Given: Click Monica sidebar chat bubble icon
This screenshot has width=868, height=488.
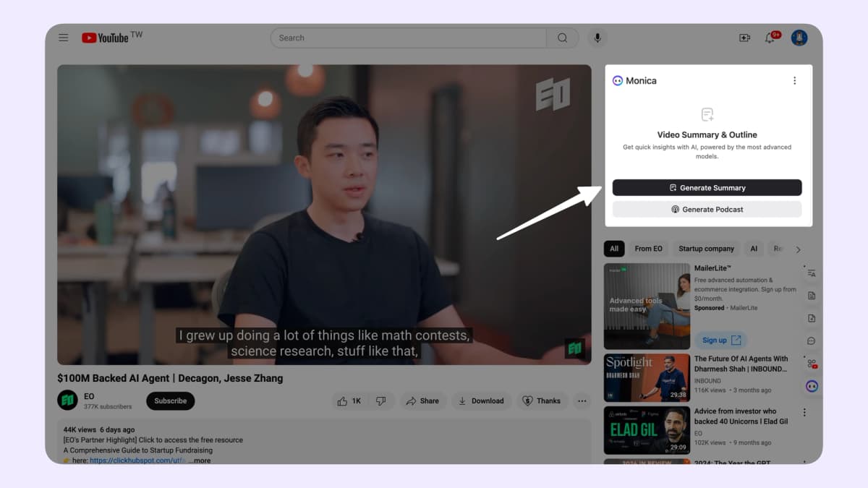Looking at the screenshot, I should point(812,341).
